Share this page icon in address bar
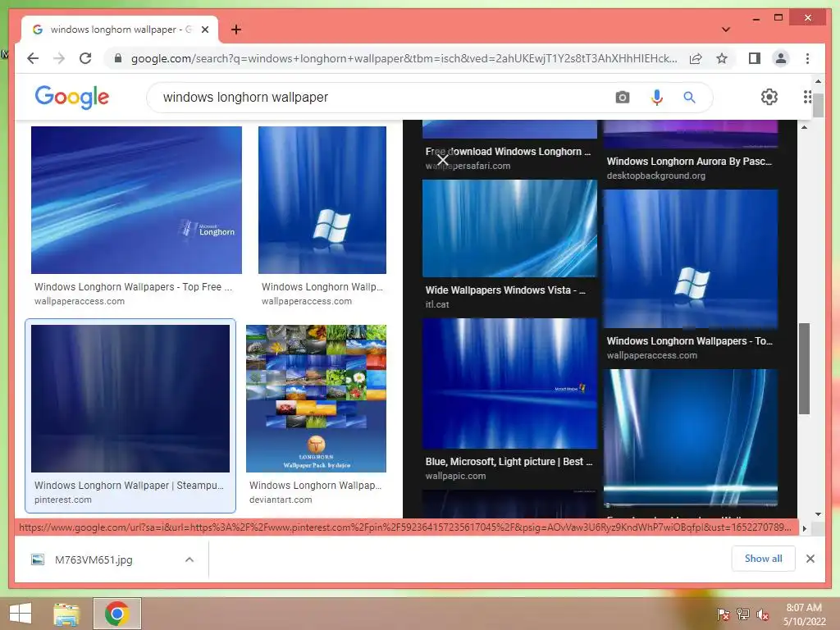Viewport: 840px width, 630px height. pos(696,58)
